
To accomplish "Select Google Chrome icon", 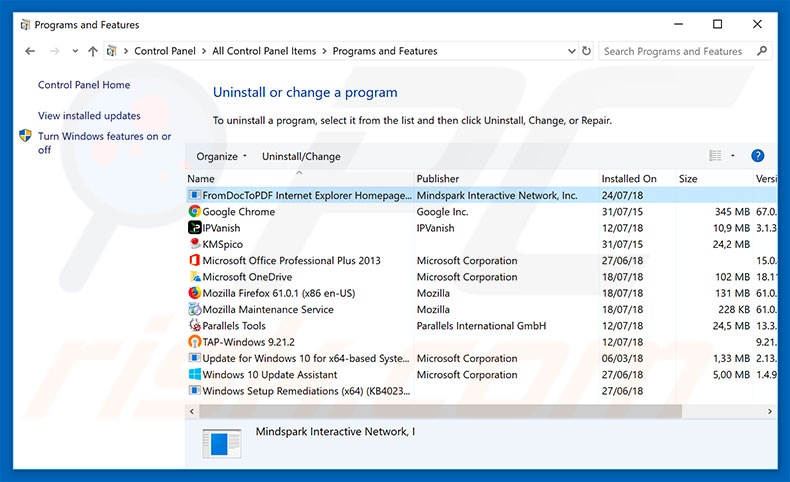I will pyautogui.click(x=194, y=212).
